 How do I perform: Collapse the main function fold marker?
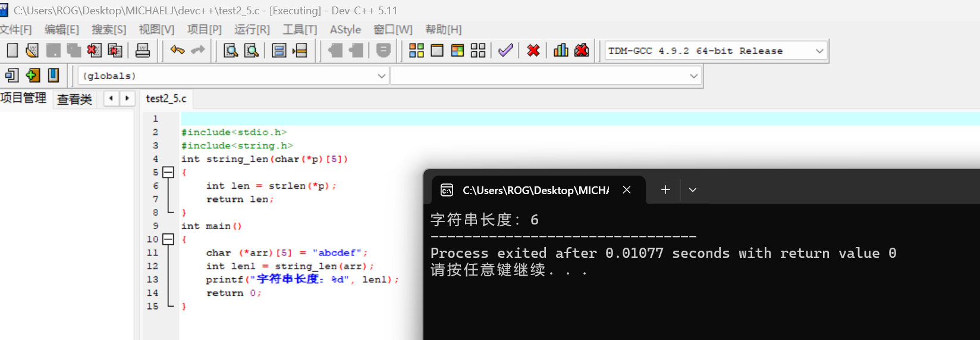pyautogui.click(x=168, y=239)
